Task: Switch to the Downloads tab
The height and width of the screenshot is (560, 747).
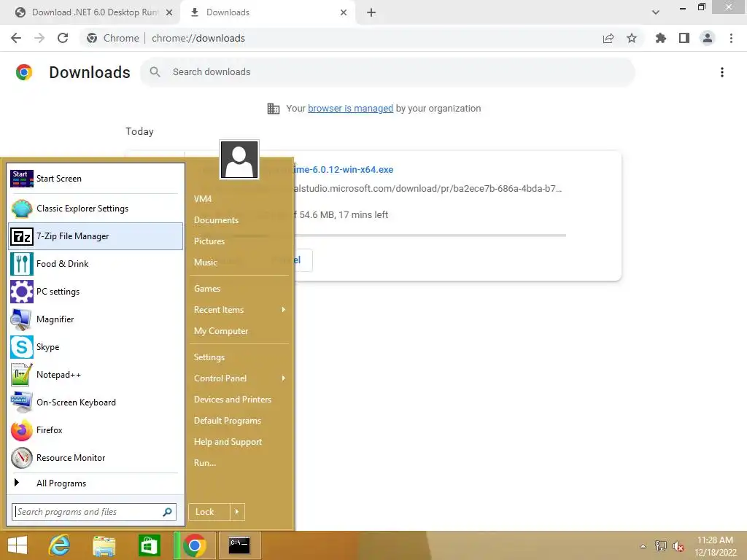Action: coord(267,12)
